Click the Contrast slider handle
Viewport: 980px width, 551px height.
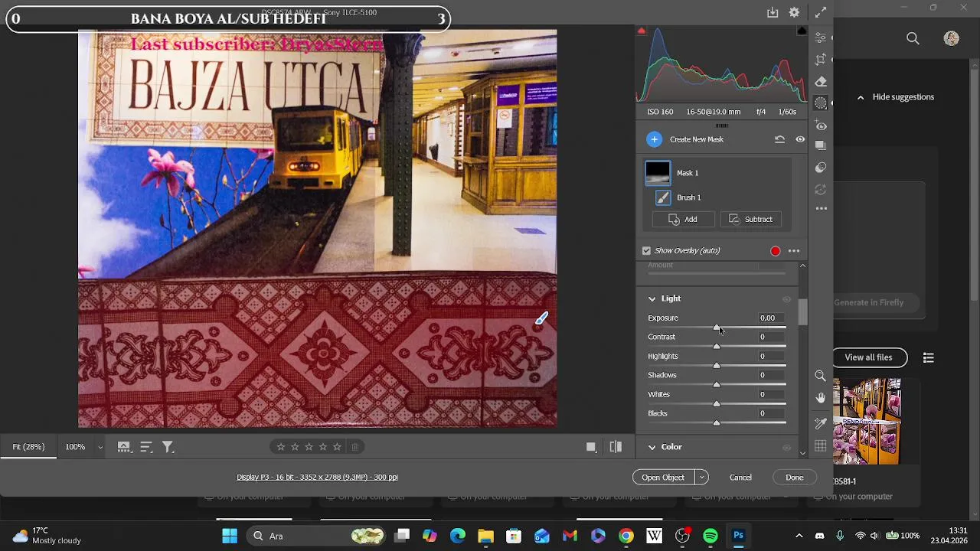[x=717, y=347]
